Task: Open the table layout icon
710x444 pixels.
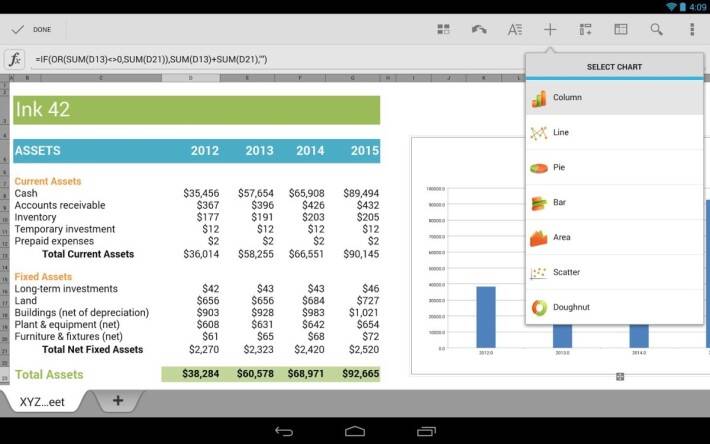Action: pyautogui.click(x=621, y=29)
